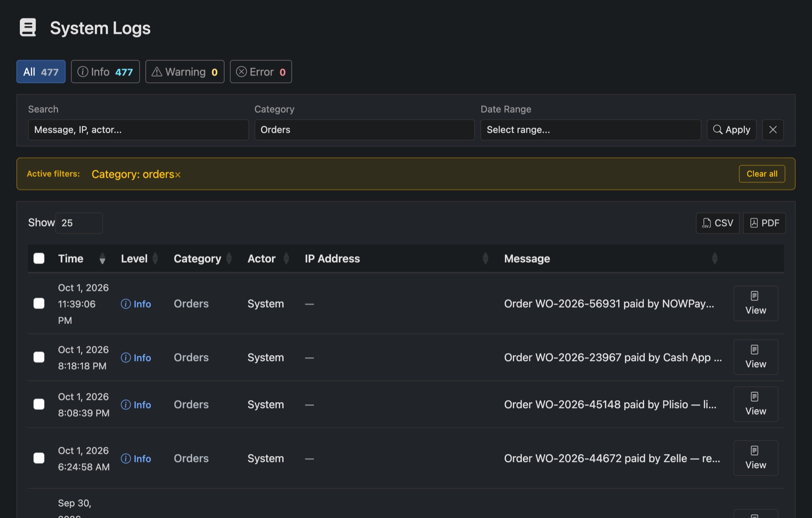Filter logs by Error level tab
Image resolution: width=812 pixels, height=518 pixels.
click(261, 72)
